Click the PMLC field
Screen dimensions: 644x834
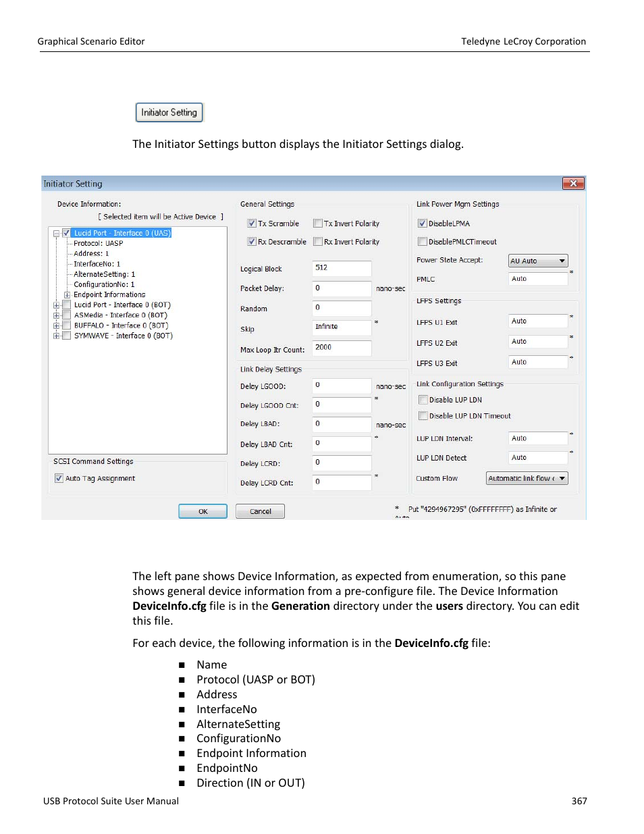point(538,279)
